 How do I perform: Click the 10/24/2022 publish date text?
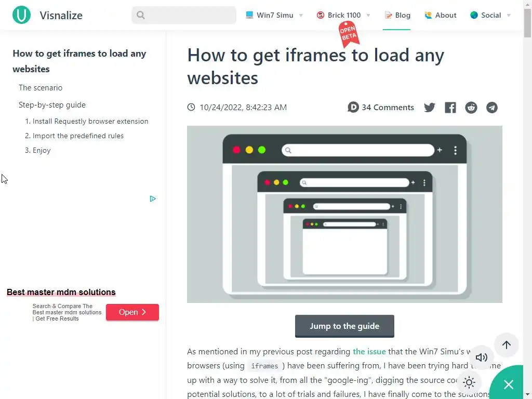point(243,108)
